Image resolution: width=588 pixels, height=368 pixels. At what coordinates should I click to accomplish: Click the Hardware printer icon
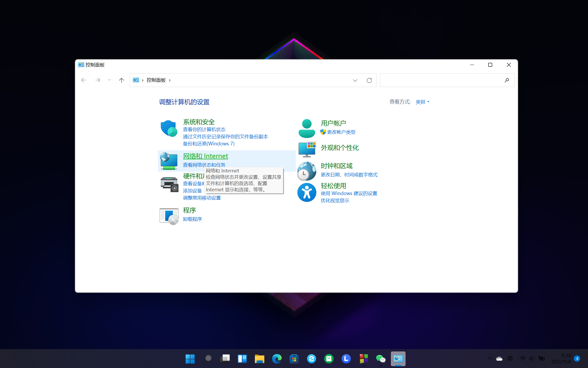169,184
